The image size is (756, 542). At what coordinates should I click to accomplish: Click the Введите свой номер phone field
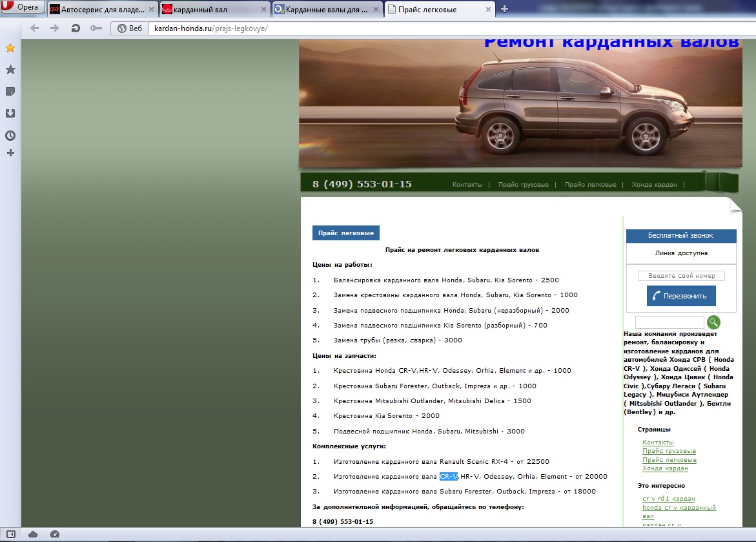point(681,276)
